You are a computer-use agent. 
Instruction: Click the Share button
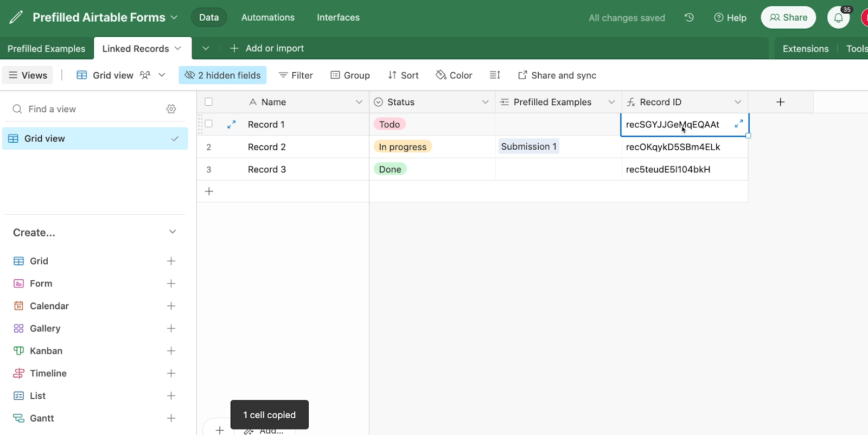coord(788,17)
